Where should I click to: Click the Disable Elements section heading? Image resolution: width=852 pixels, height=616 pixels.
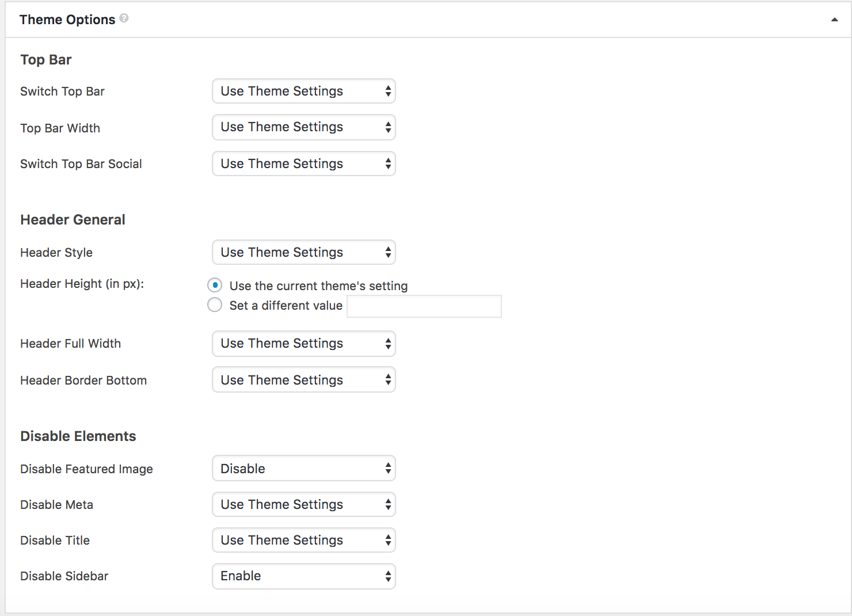tap(78, 436)
